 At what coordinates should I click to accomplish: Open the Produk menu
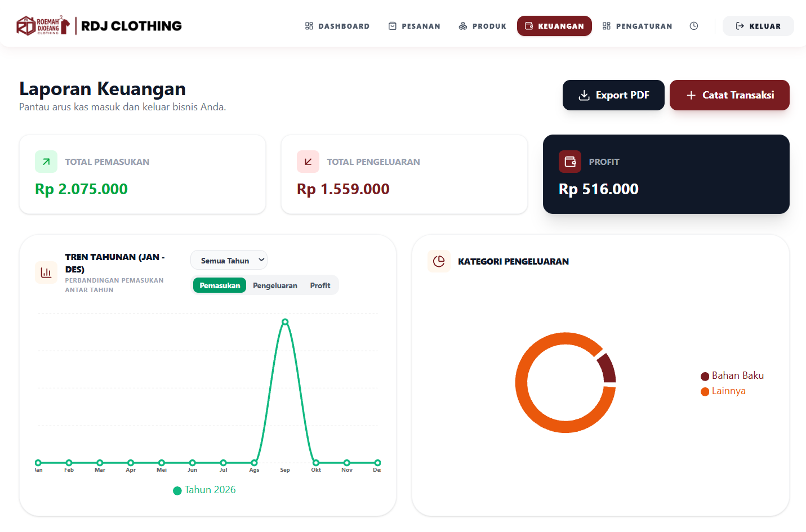(x=483, y=26)
